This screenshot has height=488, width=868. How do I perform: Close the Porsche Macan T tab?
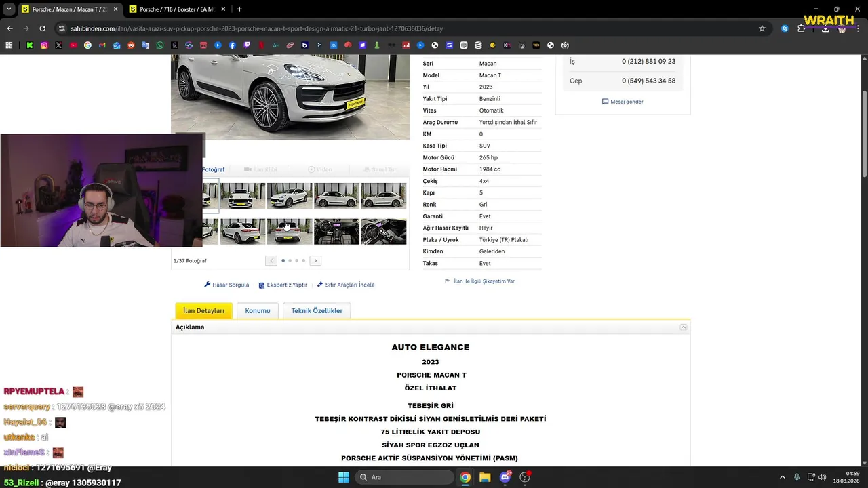click(x=115, y=9)
